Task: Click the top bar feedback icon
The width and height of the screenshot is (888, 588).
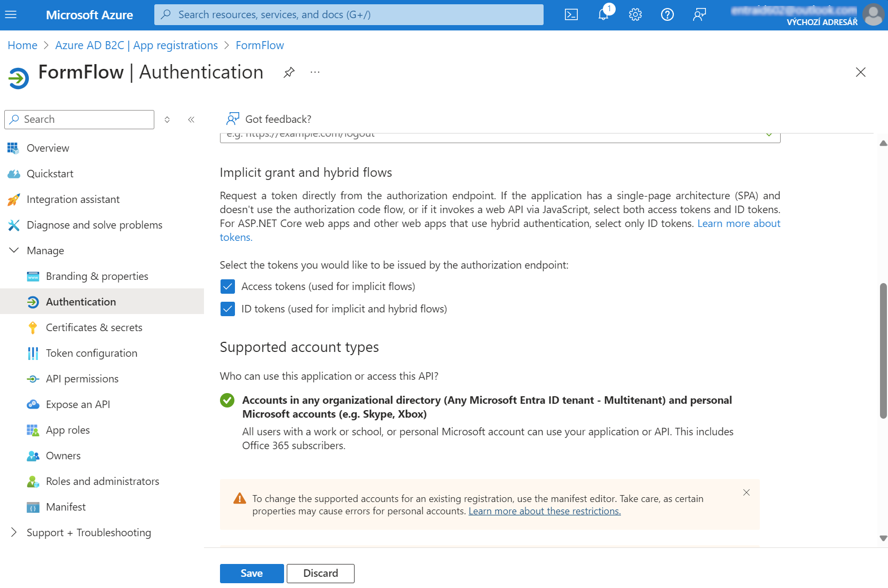Action: point(699,14)
